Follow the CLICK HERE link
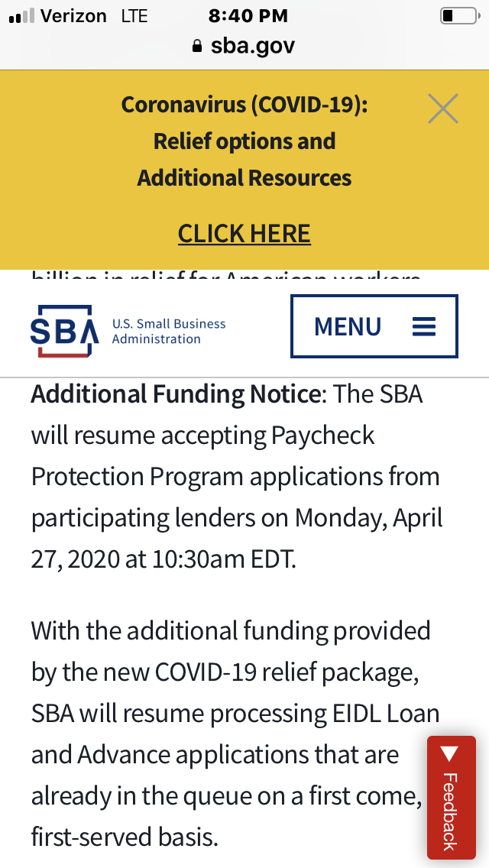The height and width of the screenshot is (868, 489). [x=244, y=233]
